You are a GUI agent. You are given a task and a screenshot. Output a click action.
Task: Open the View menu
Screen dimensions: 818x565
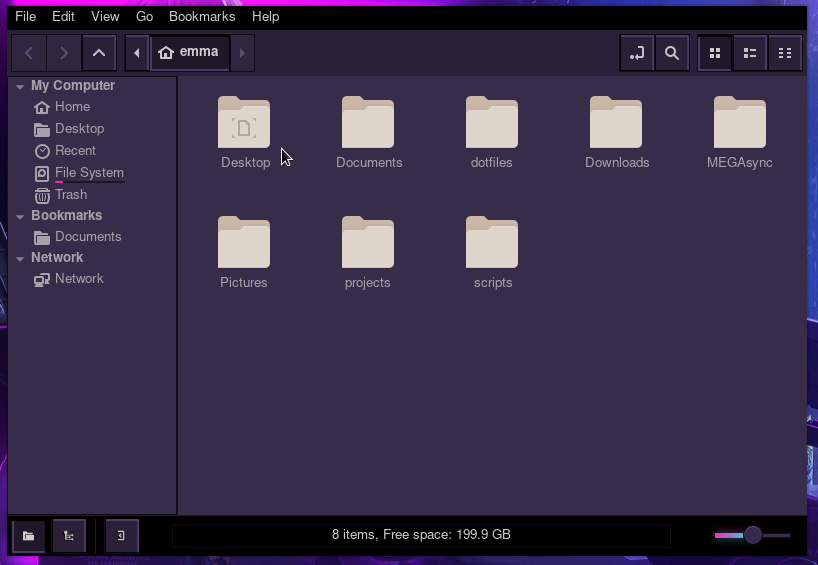(x=105, y=17)
